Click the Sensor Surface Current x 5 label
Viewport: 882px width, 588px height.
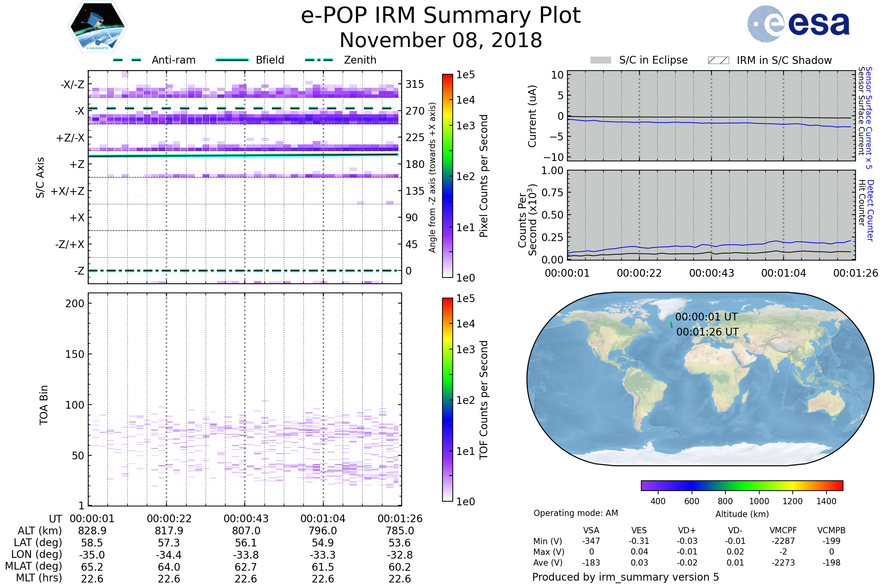pos(868,118)
